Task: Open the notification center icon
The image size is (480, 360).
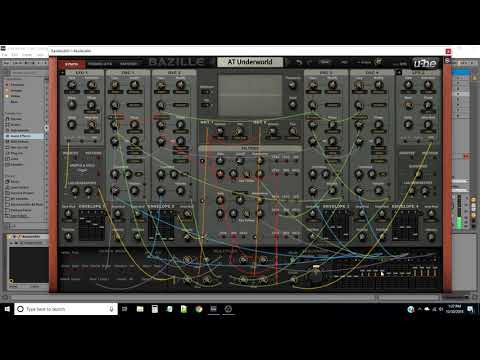Action: coord(470,309)
